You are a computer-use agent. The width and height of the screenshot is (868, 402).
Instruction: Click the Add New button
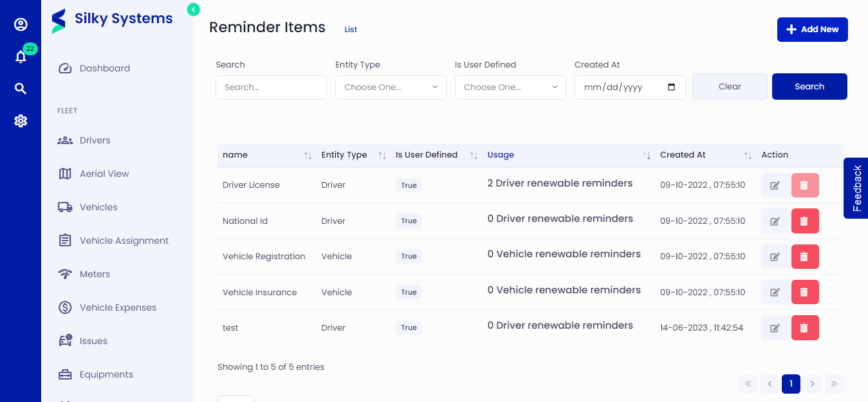(812, 29)
